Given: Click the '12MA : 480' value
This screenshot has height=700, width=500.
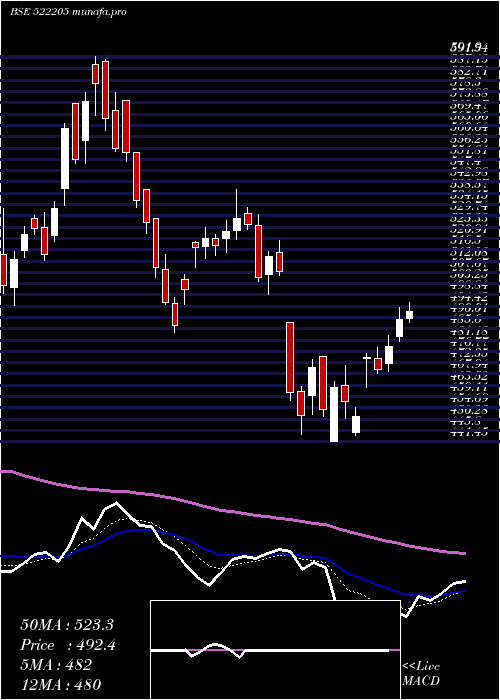Looking at the screenshot, I should (x=60, y=684).
